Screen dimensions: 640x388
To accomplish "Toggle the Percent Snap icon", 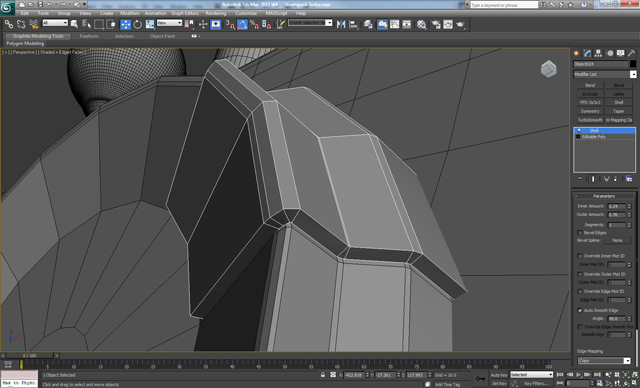I will (254, 24).
